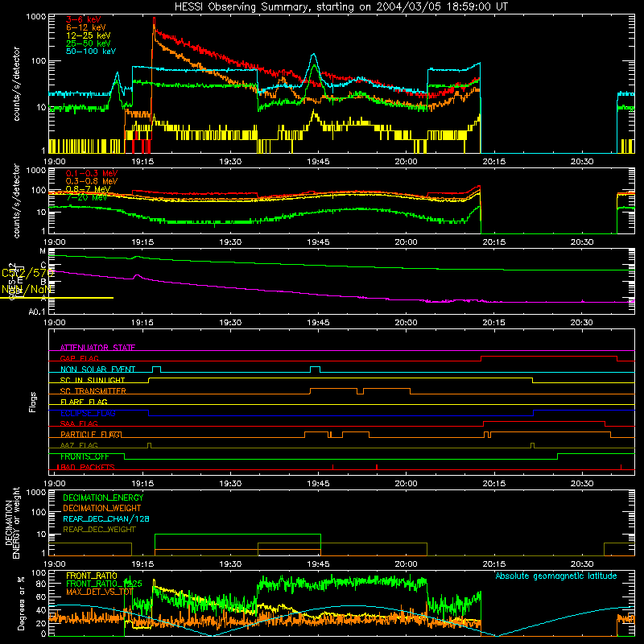Click the HESSI Observing Summary title
644x644 pixels.
(341, 7)
